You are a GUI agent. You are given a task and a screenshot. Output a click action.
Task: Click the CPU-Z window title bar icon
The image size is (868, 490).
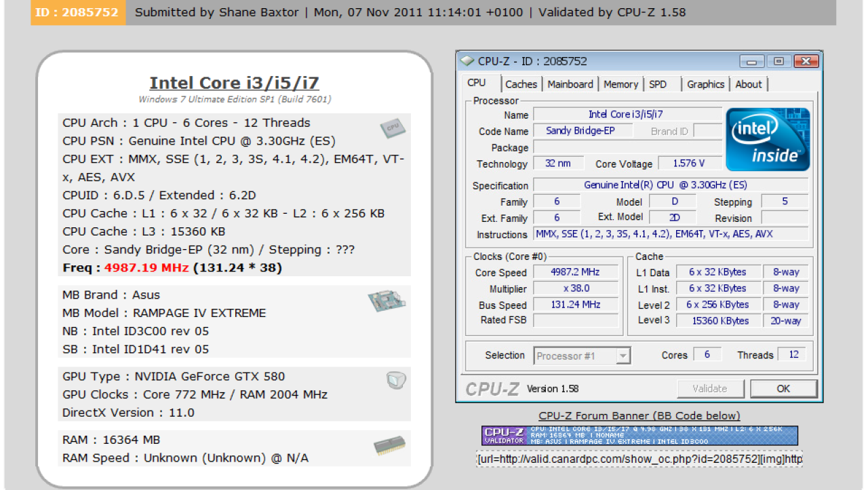click(467, 61)
